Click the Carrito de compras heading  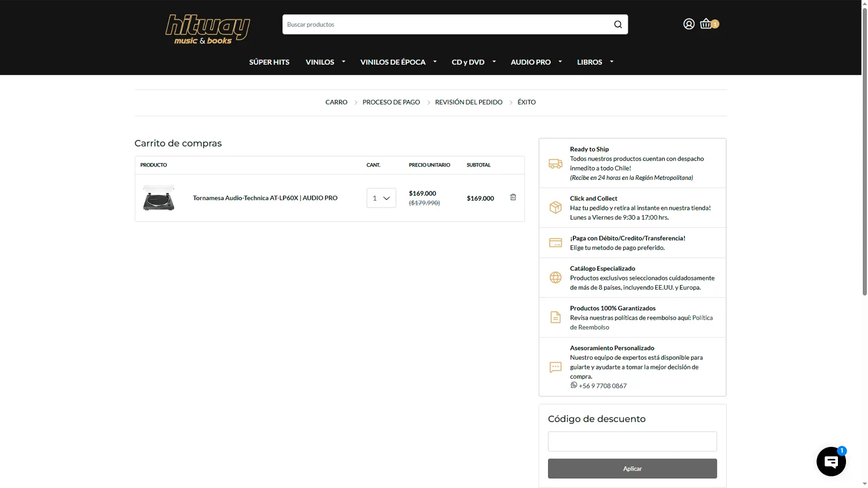[178, 143]
